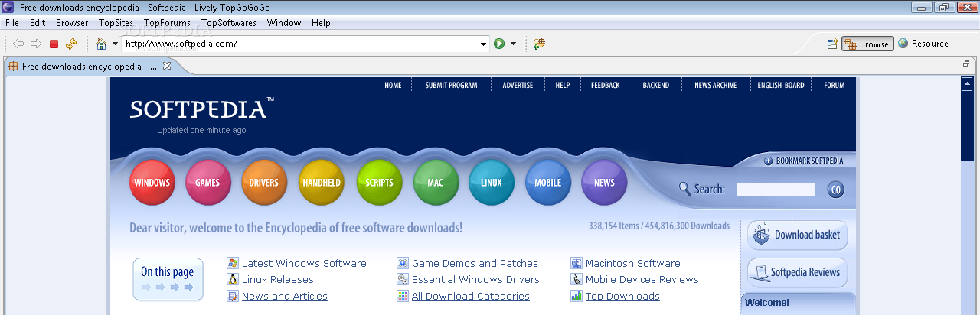
Task: Open the Macintosh Software link
Action: (x=633, y=264)
